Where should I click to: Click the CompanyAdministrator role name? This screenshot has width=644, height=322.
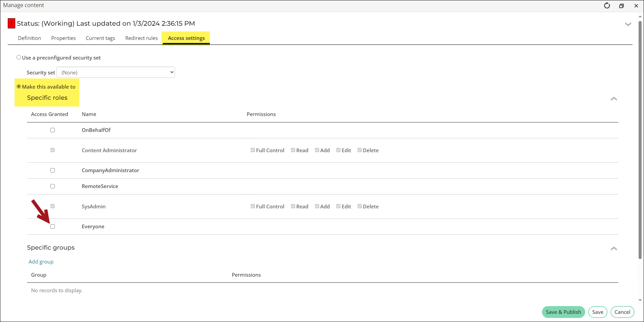(x=110, y=170)
